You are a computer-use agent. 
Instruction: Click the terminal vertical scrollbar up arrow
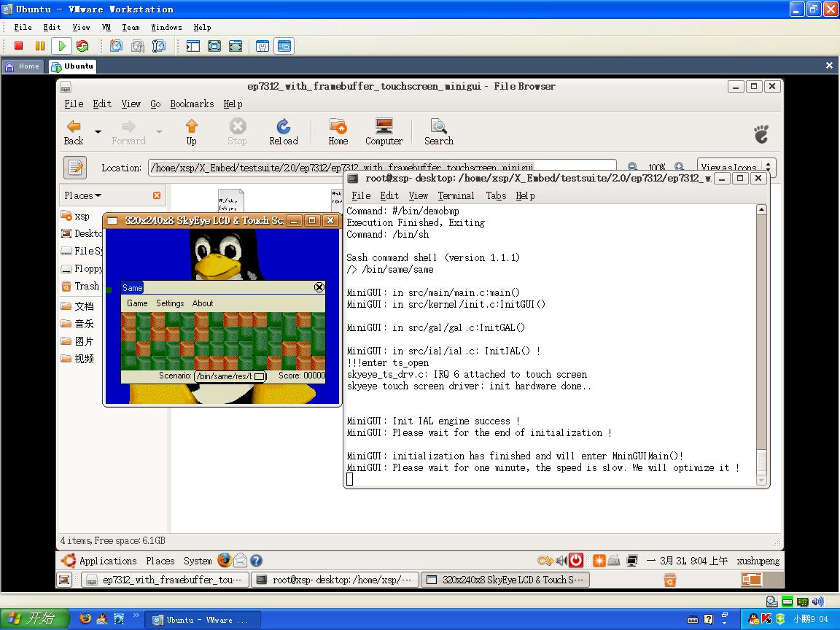[761, 209]
